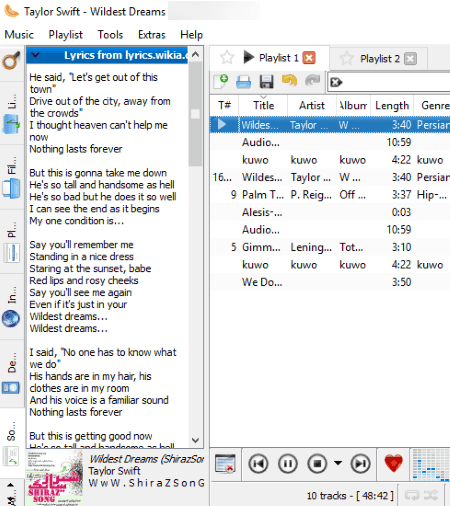Click the '10 tracks - [ 48:42 ]' status text

[x=350, y=496]
